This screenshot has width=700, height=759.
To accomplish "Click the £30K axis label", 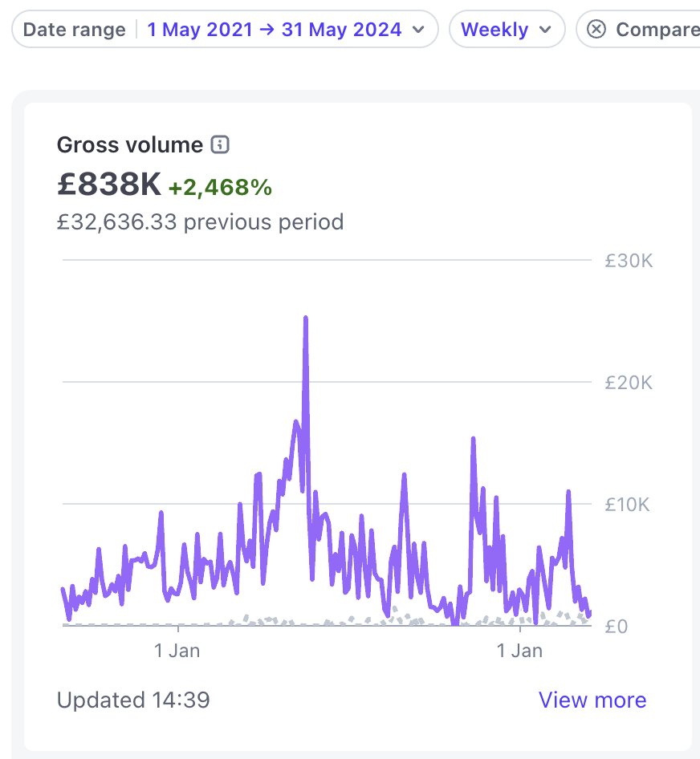I will click(x=628, y=261).
